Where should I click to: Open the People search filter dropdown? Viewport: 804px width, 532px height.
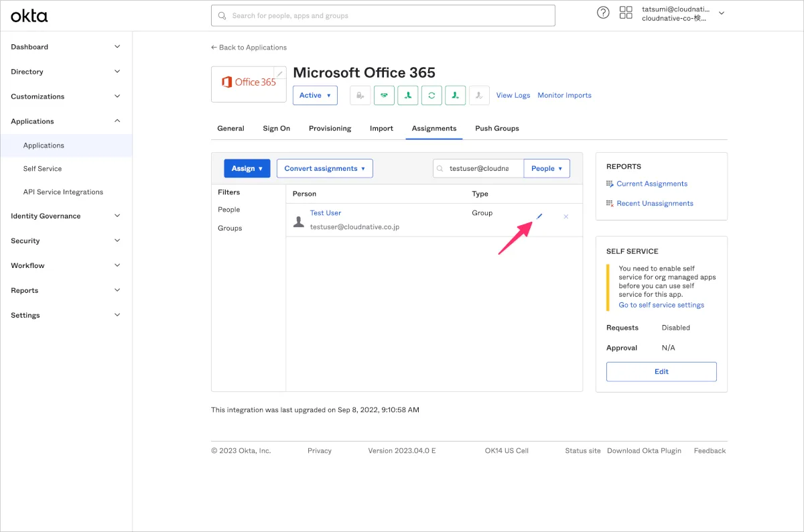click(546, 169)
